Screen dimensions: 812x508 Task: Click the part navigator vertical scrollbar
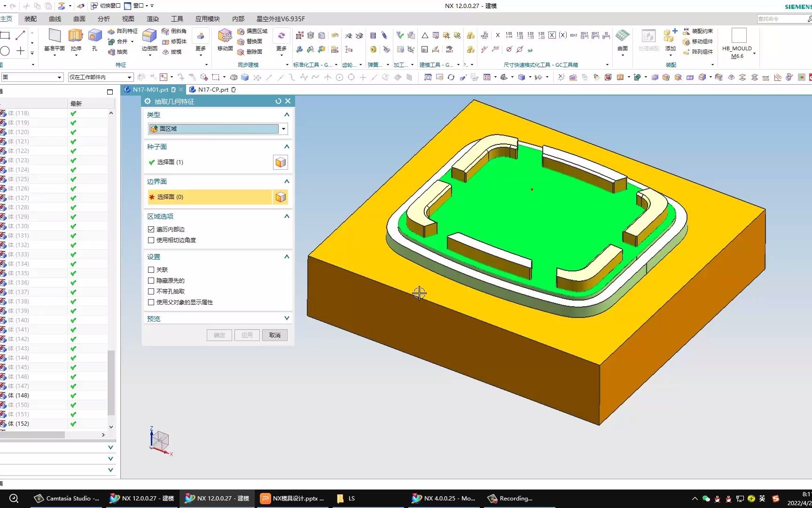pyautogui.click(x=111, y=382)
